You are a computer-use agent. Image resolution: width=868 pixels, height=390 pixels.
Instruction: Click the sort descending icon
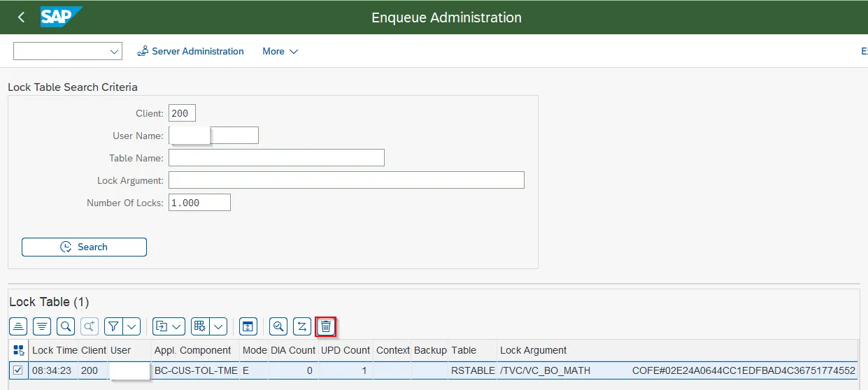[42, 326]
